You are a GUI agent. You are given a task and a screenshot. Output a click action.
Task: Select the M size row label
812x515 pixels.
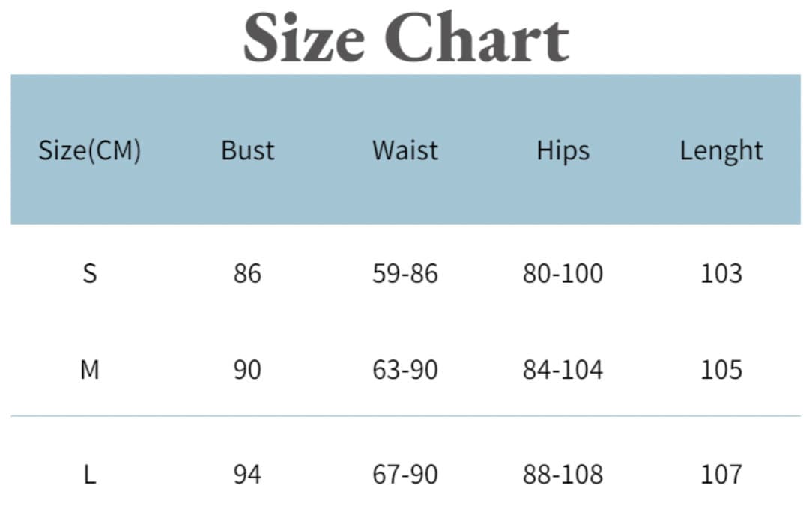click(90, 370)
